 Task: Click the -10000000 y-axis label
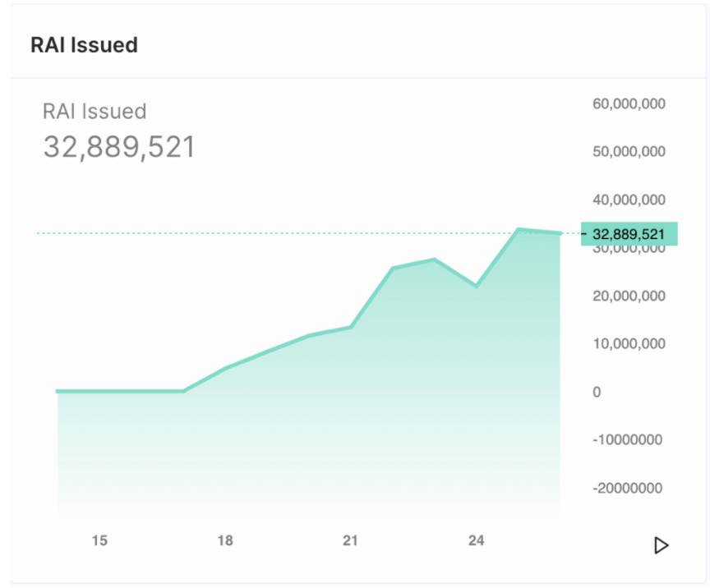(627, 439)
